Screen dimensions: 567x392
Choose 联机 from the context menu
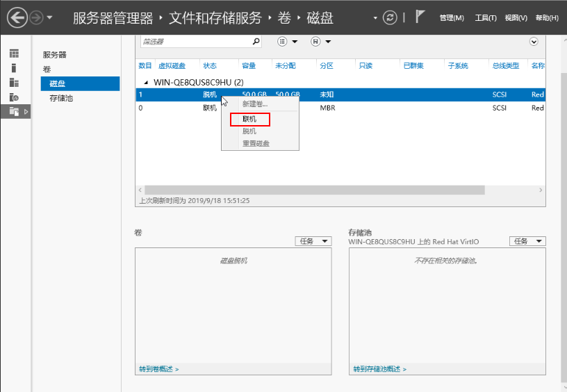tap(249, 120)
